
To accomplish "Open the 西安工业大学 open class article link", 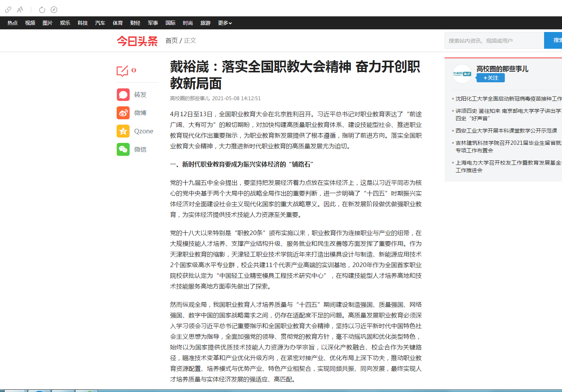I will tap(506, 131).
